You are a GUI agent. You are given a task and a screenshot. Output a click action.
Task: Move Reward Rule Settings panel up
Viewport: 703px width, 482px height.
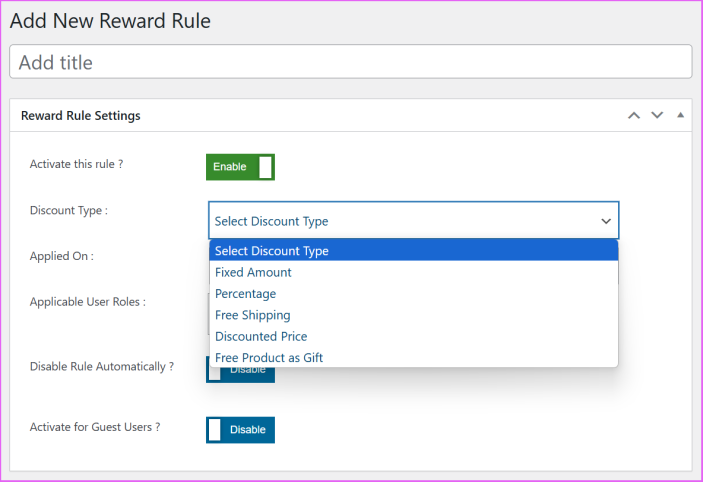click(x=633, y=115)
